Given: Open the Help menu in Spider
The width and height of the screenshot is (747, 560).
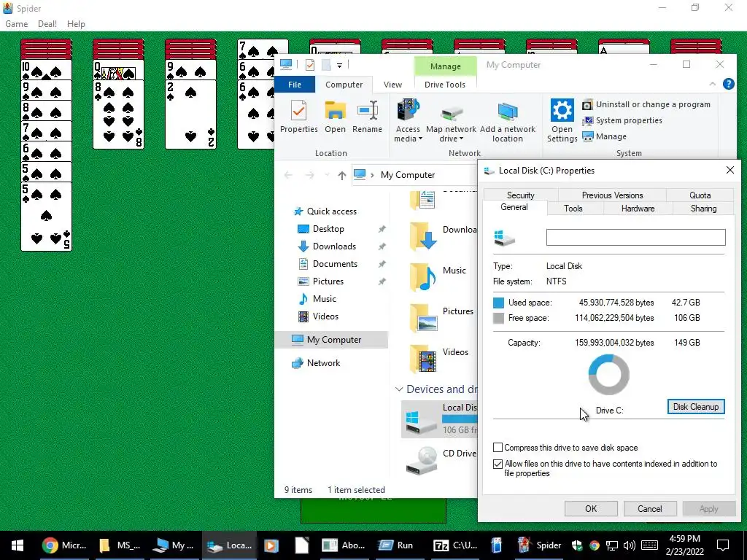Looking at the screenshot, I should [76, 24].
